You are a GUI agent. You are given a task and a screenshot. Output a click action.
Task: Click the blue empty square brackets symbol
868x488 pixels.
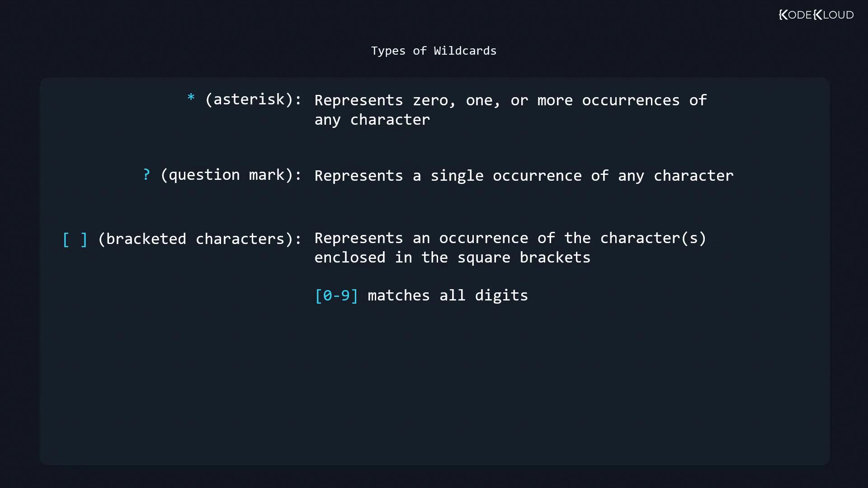(x=75, y=239)
